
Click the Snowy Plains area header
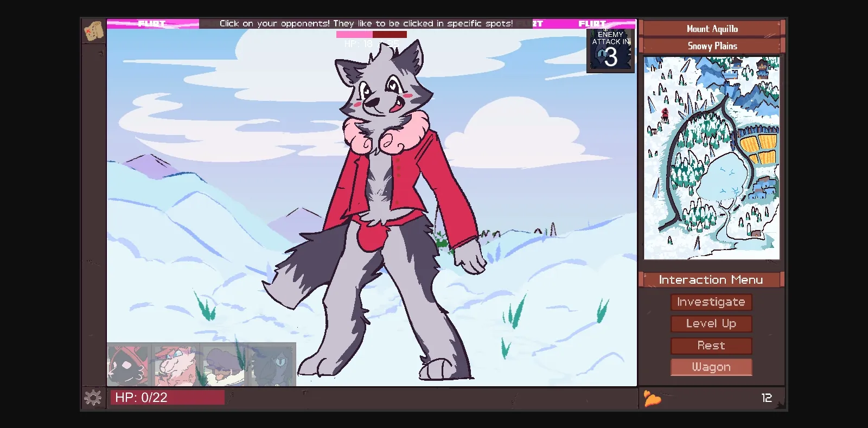point(712,46)
